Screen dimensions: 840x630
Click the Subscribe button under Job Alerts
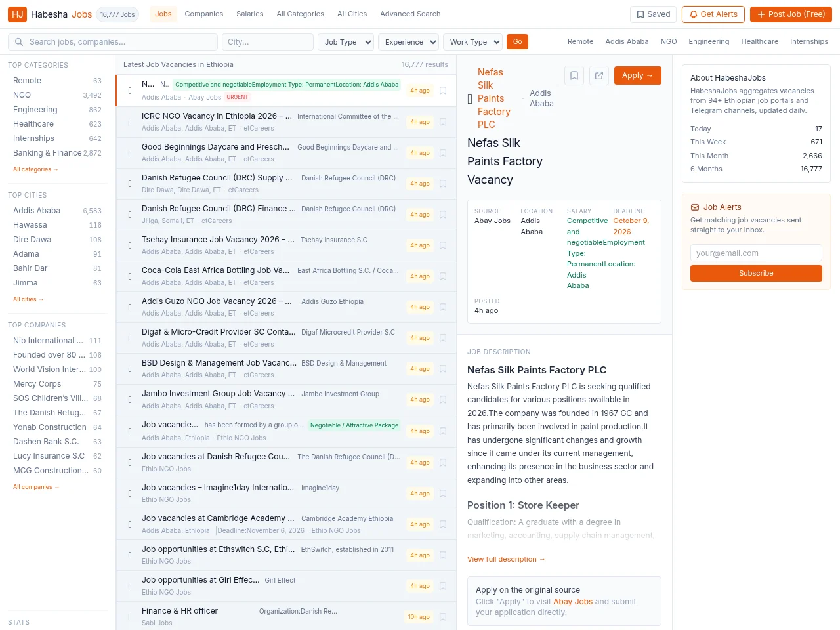pyautogui.click(x=756, y=273)
